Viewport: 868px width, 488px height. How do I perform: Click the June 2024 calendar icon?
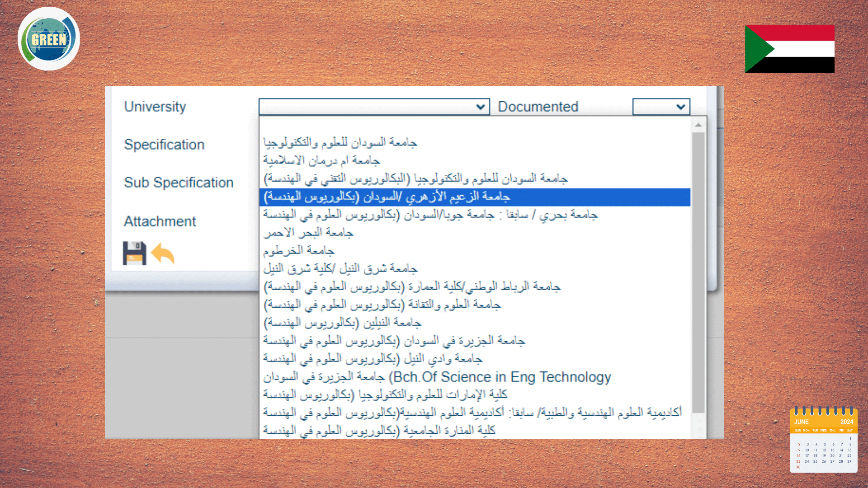pos(823,440)
